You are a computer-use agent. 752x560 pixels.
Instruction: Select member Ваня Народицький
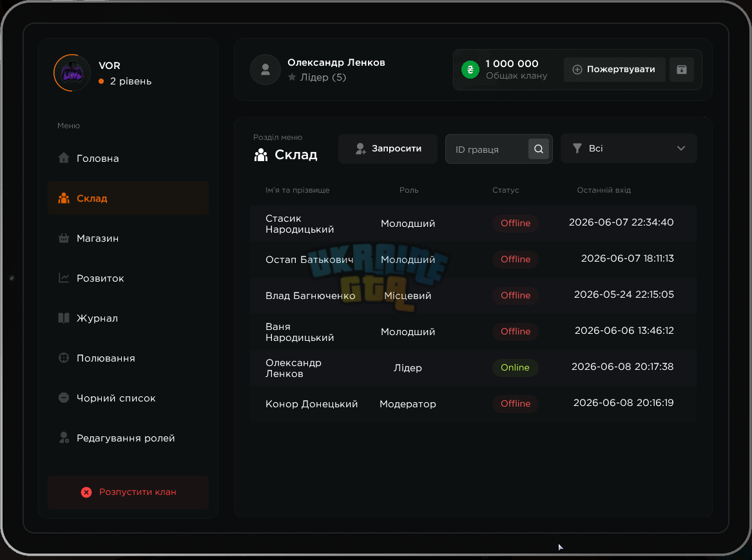[x=473, y=332]
